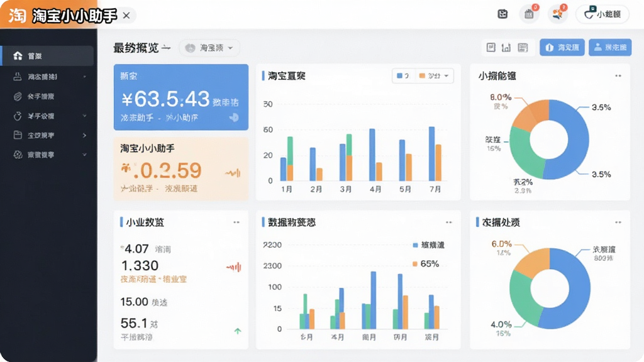Open the orange notification icon with red badge
644x362 pixels.
(558, 14)
